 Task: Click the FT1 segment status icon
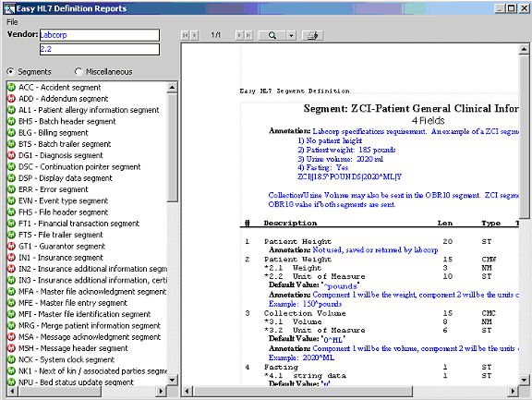point(11,224)
